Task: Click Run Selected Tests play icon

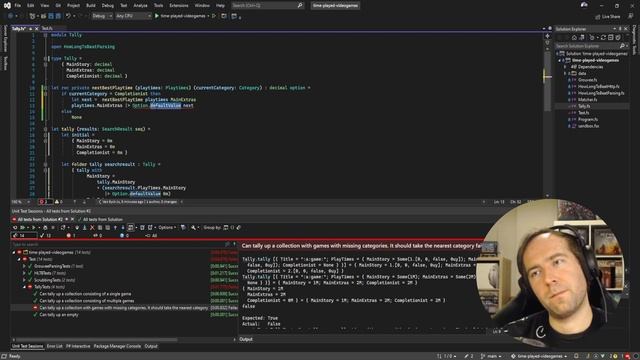Action: 33,228
